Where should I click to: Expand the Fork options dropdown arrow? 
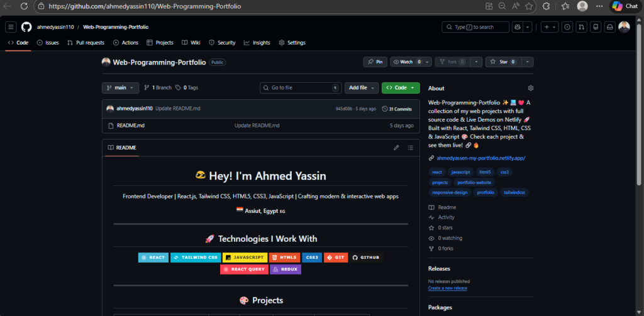click(x=476, y=62)
